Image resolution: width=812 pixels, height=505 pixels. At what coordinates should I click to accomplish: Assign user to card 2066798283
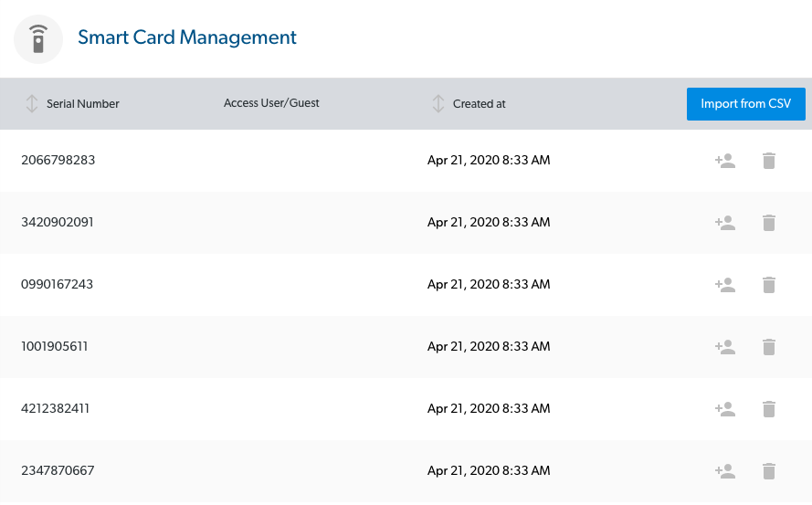click(725, 161)
